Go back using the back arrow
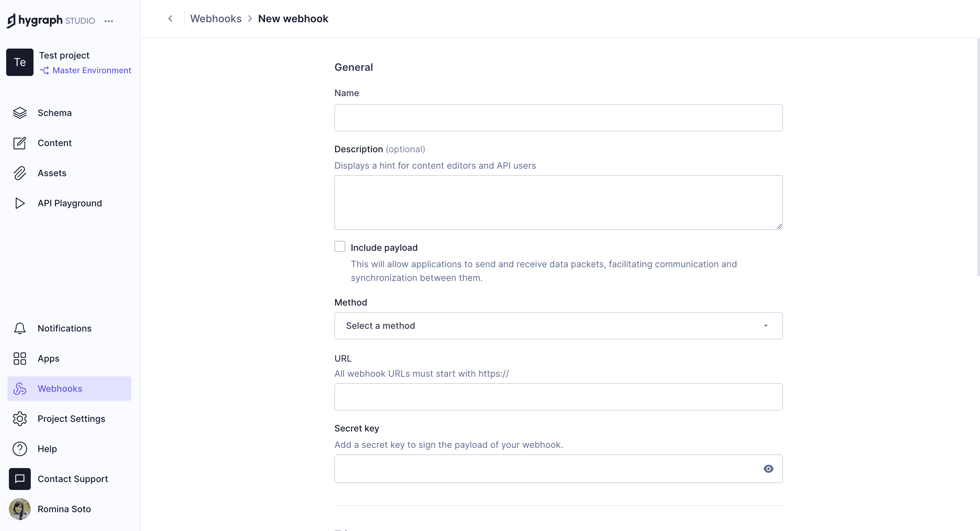The width and height of the screenshot is (980, 531). coord(170,18)
